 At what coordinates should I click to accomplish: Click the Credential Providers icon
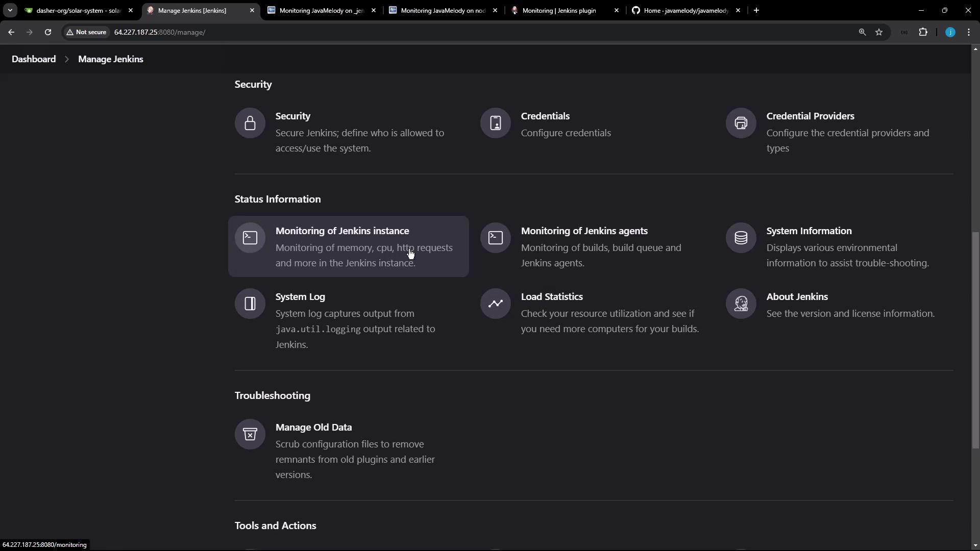(x=741, y=123)
